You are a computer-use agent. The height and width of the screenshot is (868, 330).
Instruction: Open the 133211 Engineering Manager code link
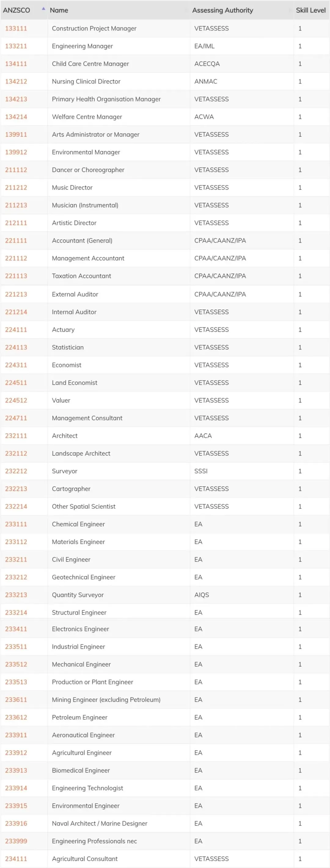(x=16, y=46)
